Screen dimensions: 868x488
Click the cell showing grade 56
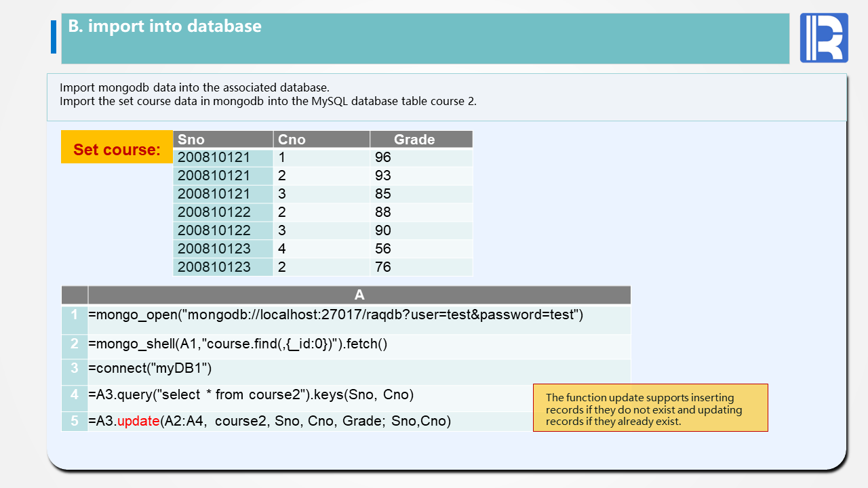pyautogui.click(x=420, y=249)
